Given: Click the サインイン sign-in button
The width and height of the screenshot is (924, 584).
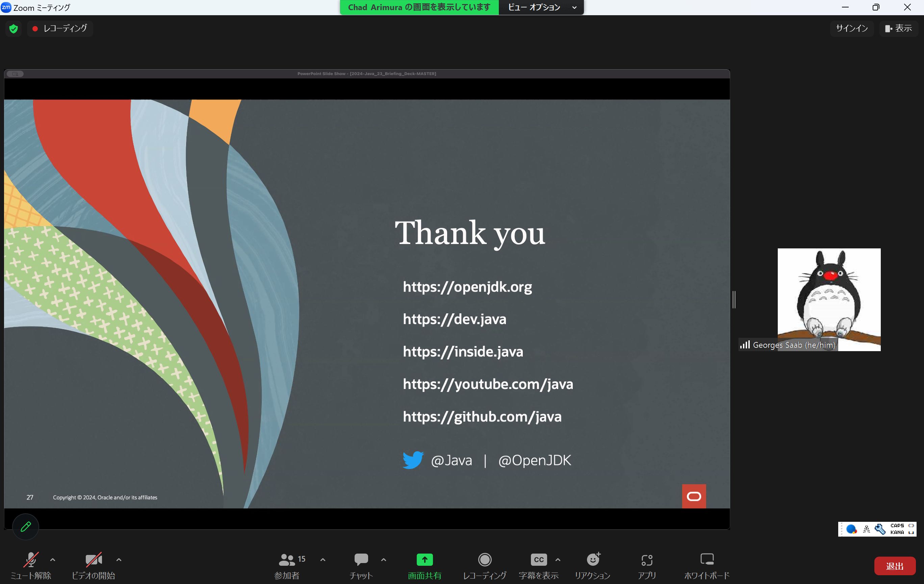Looking at the screenshot, I should (852, 28).
